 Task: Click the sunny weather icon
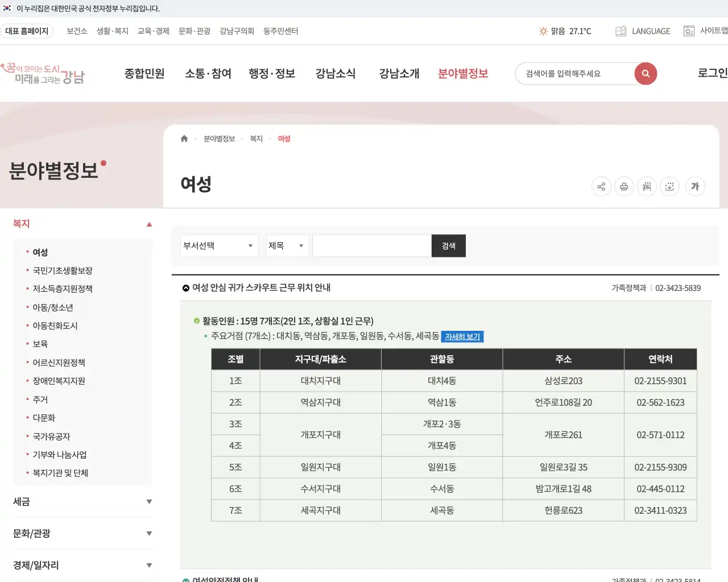coord(543,31)
